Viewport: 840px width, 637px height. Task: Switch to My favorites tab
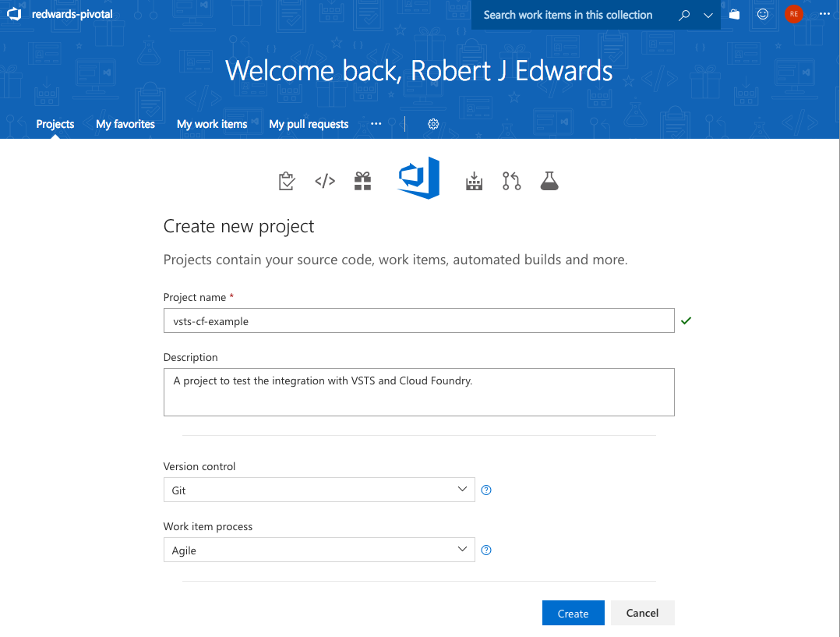point(125,124)
